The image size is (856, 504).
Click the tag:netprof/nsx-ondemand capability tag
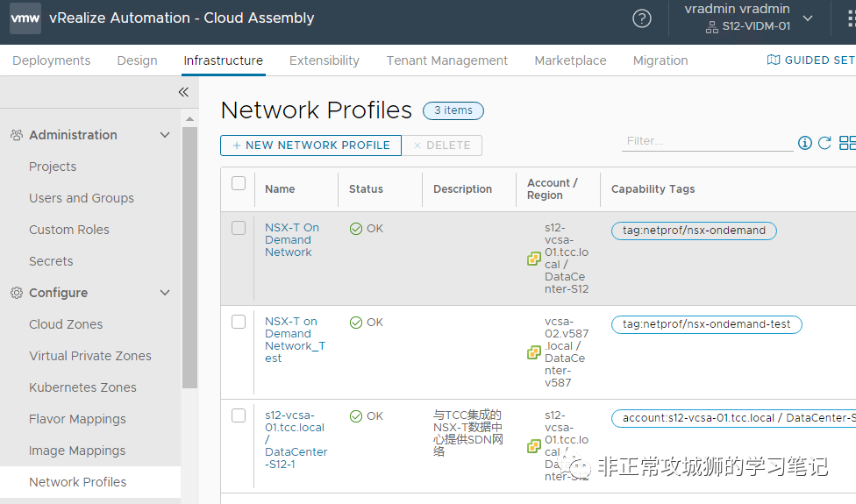(x=694, y=231)
